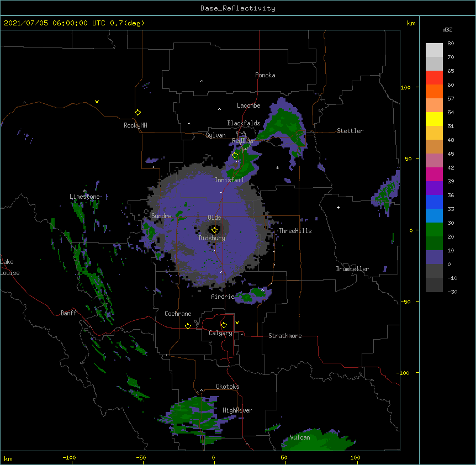The image size is (476, 465).
Task: Click the white asterisk east of Innisfail
Action: (x=277, y=167)
